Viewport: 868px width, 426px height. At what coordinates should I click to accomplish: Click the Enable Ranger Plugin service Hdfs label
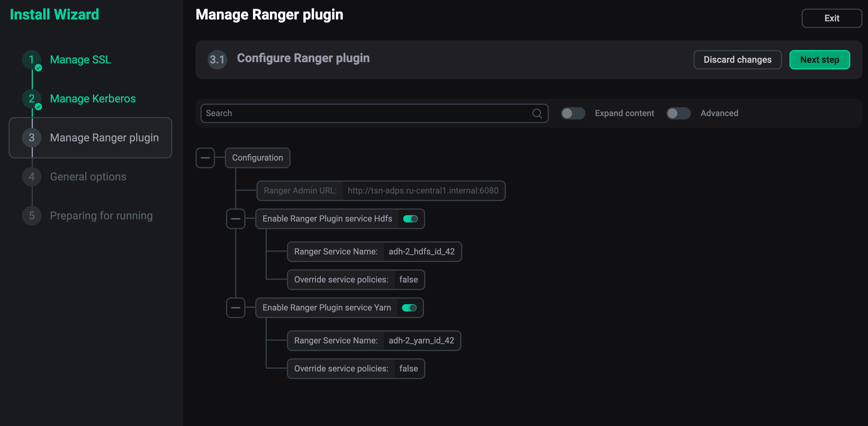pyautogui.click(x=327, y=219)
